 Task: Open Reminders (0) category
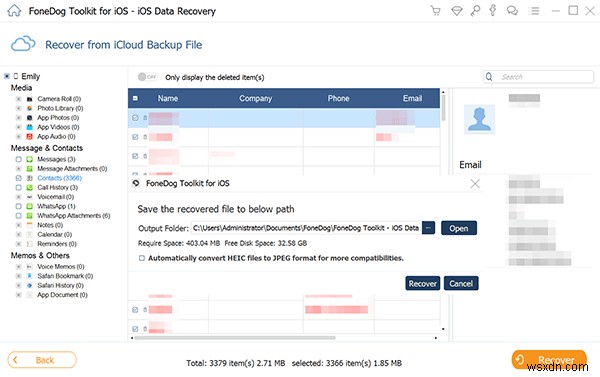[x=57, y=244]
